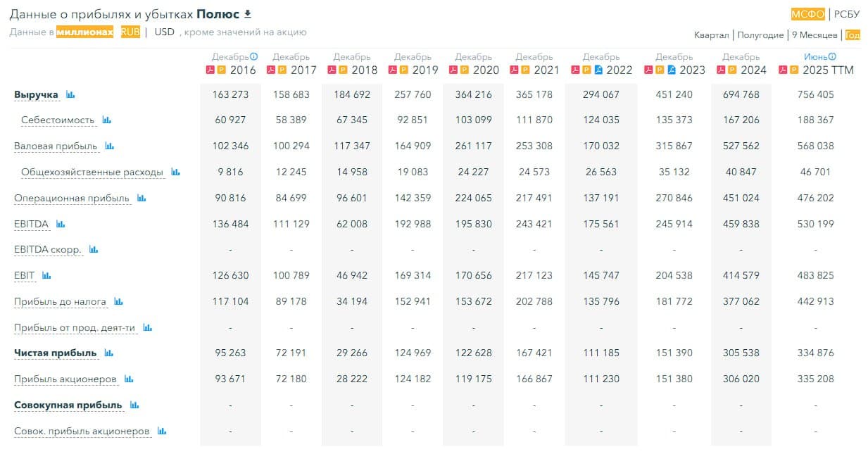Screen dimensions: 868x454
Task: Switch to РСБУ reporting standard
Action: pos(847,14)
